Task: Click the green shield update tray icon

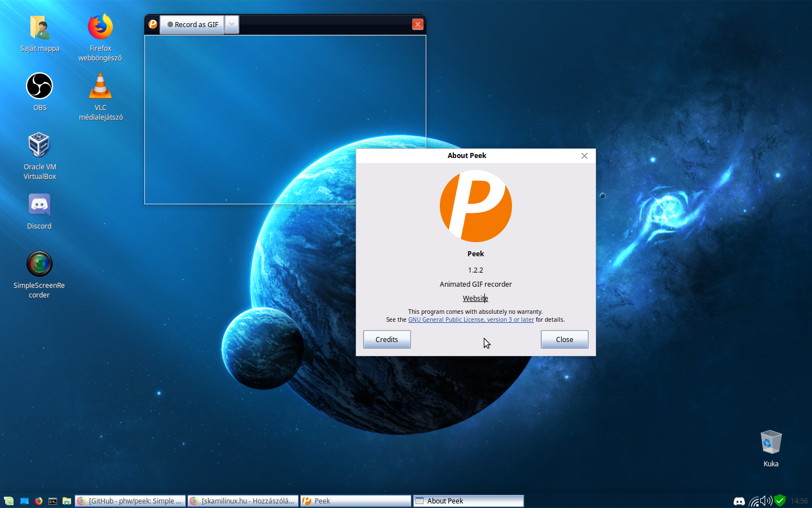Action: click(x=780, y=501)
